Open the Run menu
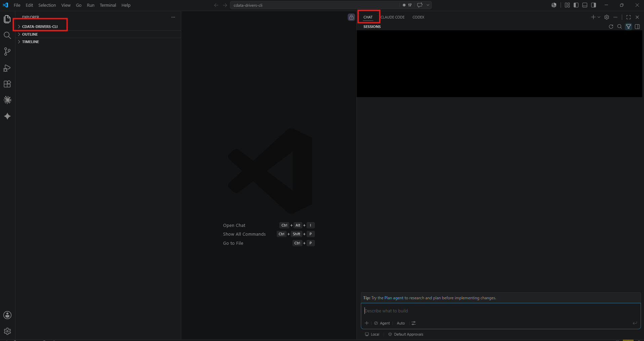The image size is (644, 341). (x=90, y=5)
